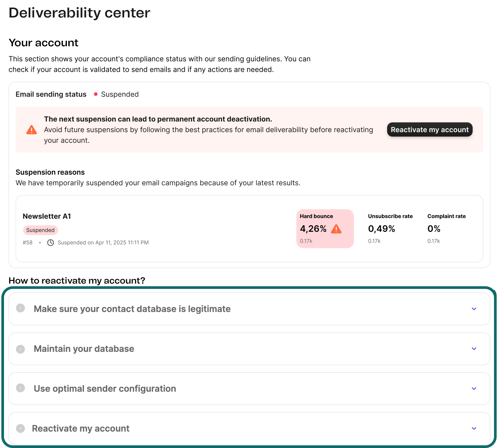Image resolution: width=498 pixels, height=448 pixels.
Task: Select the status circle beside Make sure your contact database is legitimate
Action: tap(20, 309)
